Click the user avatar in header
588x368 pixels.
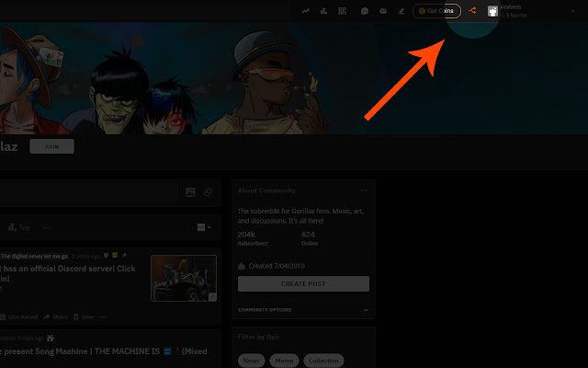click(x=492, y=11)
